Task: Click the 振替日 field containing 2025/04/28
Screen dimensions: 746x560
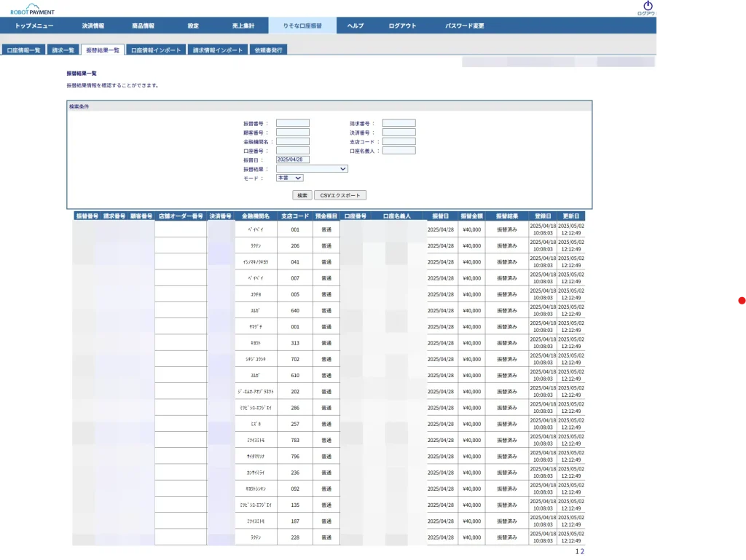Action: (293, 159)
